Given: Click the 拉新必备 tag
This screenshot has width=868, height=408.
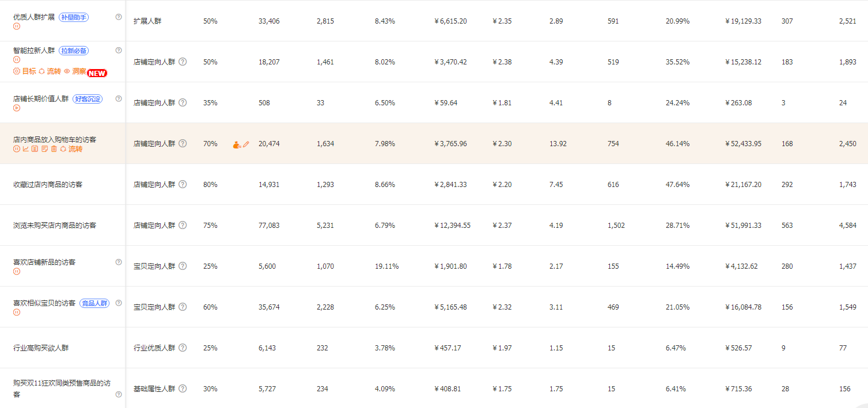Looking at the screenshot, I should tap(74, 51).
